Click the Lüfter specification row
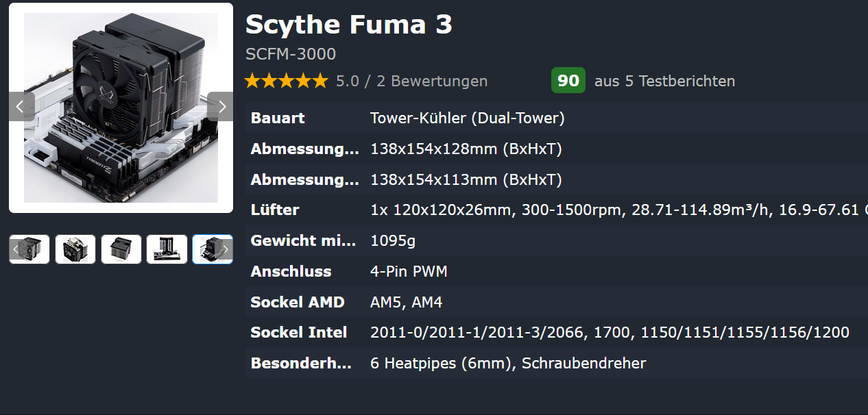 (x=556, y=210)
